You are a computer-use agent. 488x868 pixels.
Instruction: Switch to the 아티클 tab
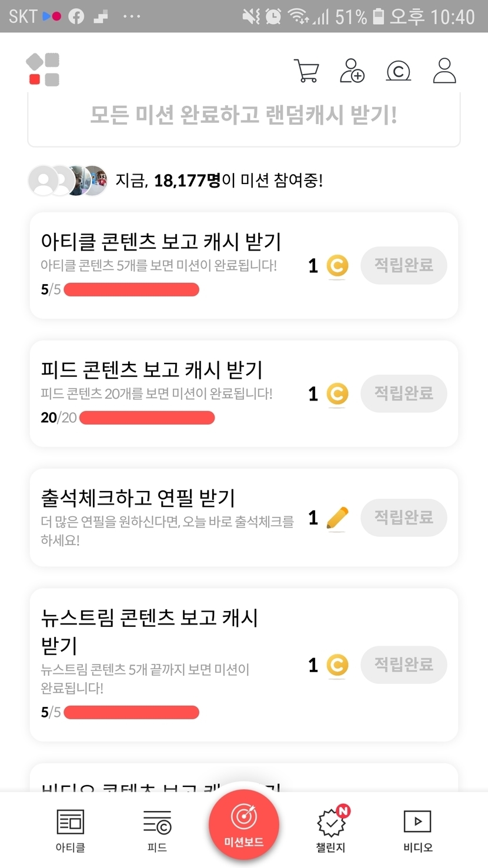[71, 830]
